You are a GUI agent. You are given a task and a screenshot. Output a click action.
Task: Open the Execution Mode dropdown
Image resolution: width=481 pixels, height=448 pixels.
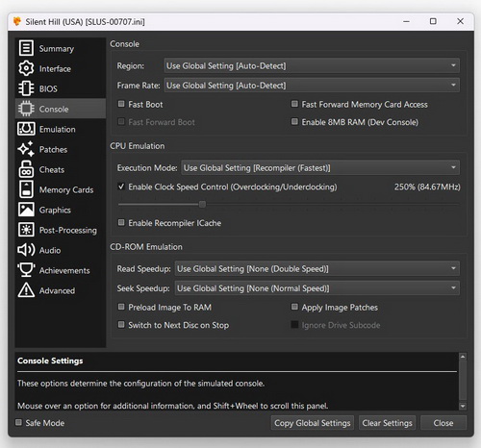[x=320, y=168]
